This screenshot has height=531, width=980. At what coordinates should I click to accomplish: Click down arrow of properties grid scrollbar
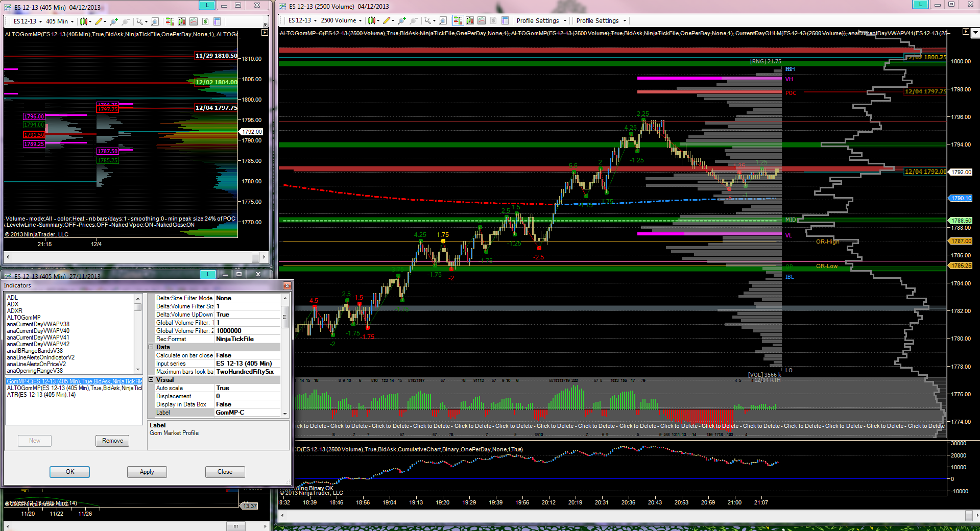click(x=285, y=414)
